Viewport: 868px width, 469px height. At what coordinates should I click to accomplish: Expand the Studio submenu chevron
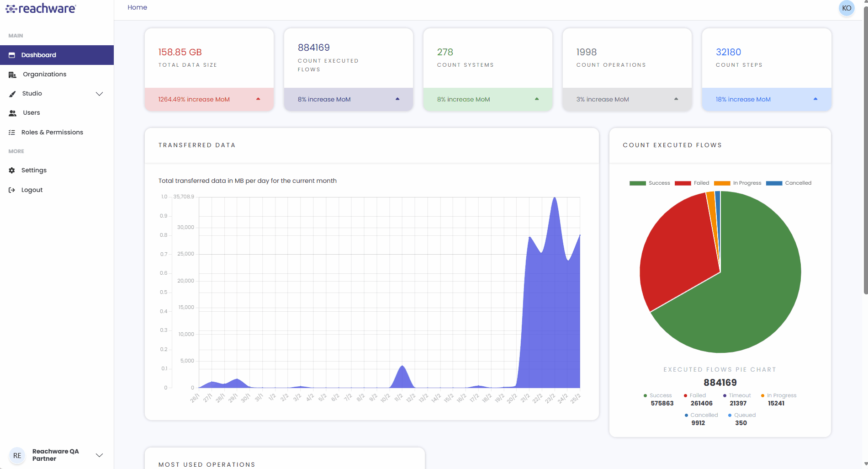[99, 94]
